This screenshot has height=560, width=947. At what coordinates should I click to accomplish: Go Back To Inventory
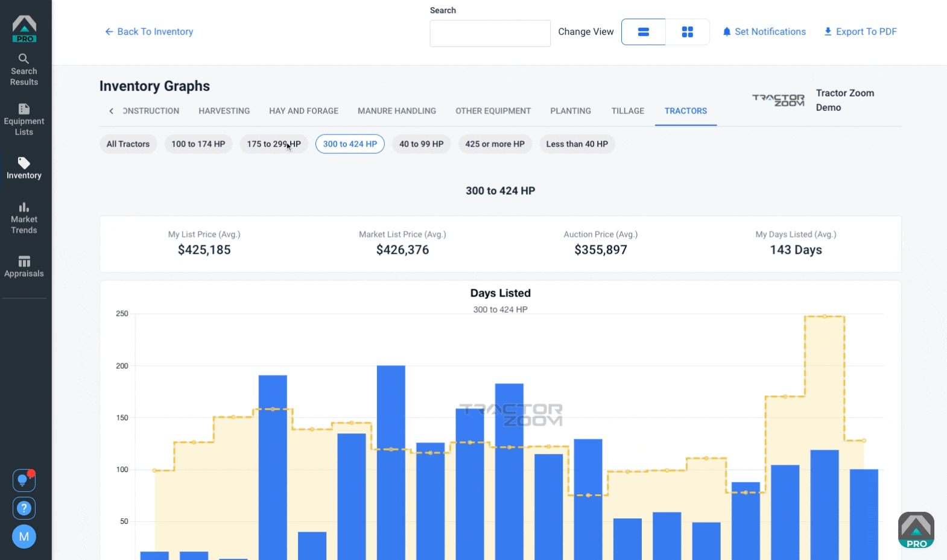[x=149, y=32]
